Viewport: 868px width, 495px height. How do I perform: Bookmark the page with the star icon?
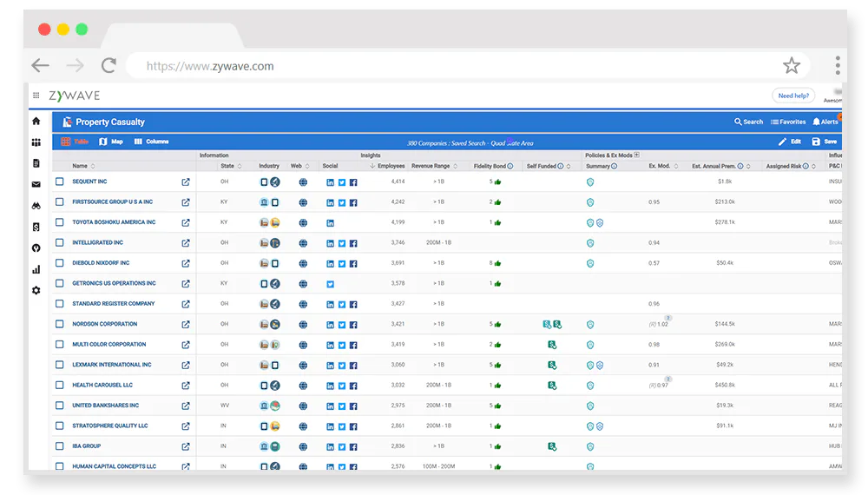click(x=792, y=66)
